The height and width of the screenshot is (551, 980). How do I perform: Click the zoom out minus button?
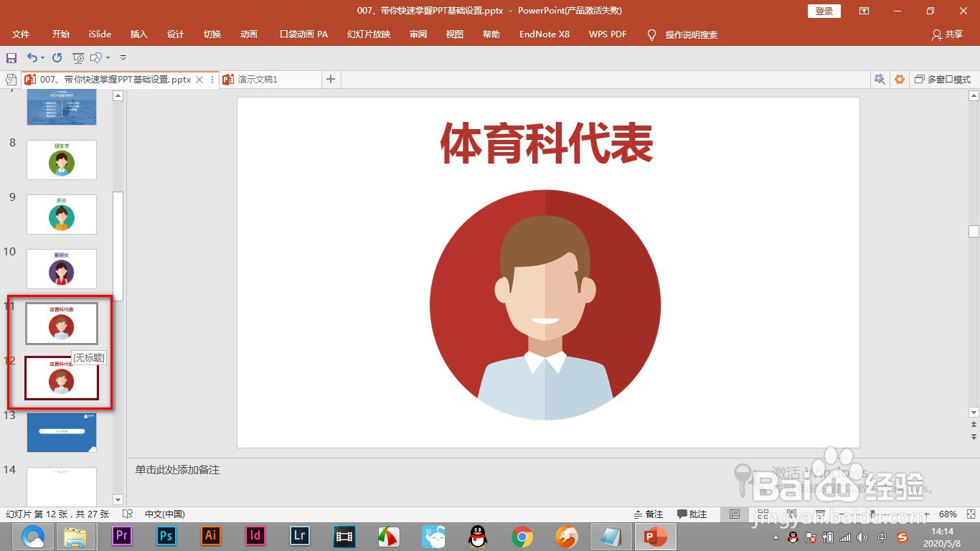point(841,514)
